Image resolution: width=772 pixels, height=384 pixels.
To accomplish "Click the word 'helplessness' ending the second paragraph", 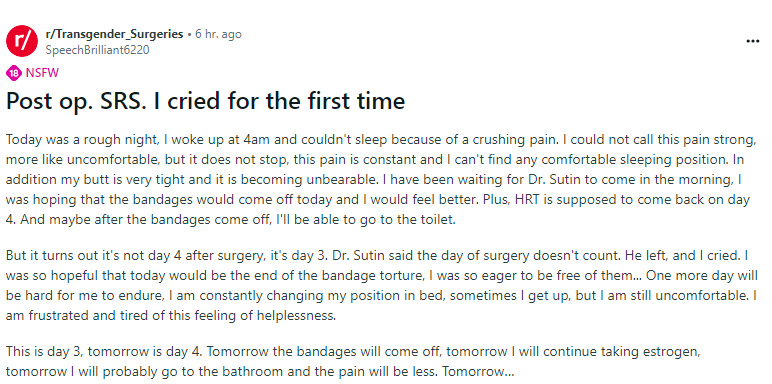I will pos(297,316).
